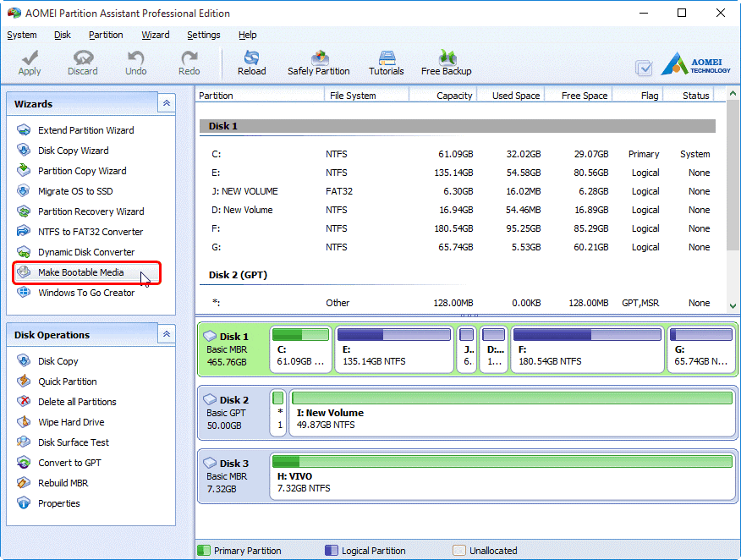Open NTFS to FAT32 Converter
Screen dimensions: 741x560
pyautogui.click(x=91, y=232)
